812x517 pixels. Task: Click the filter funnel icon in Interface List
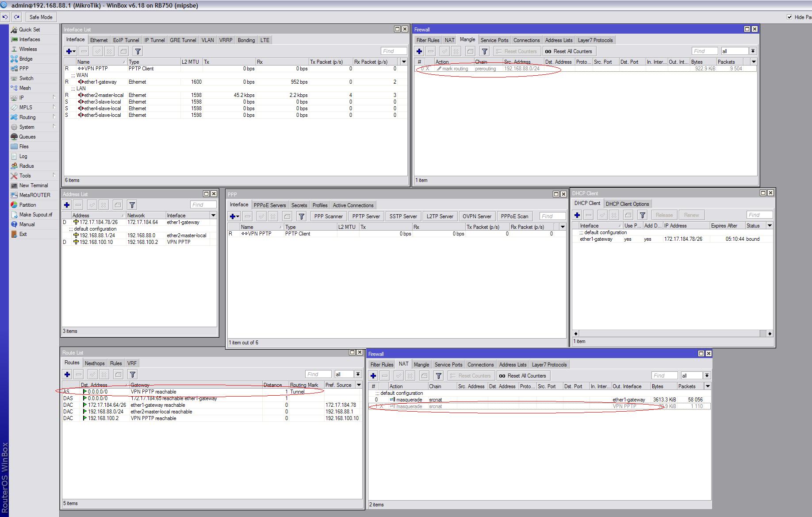point(138,51)
